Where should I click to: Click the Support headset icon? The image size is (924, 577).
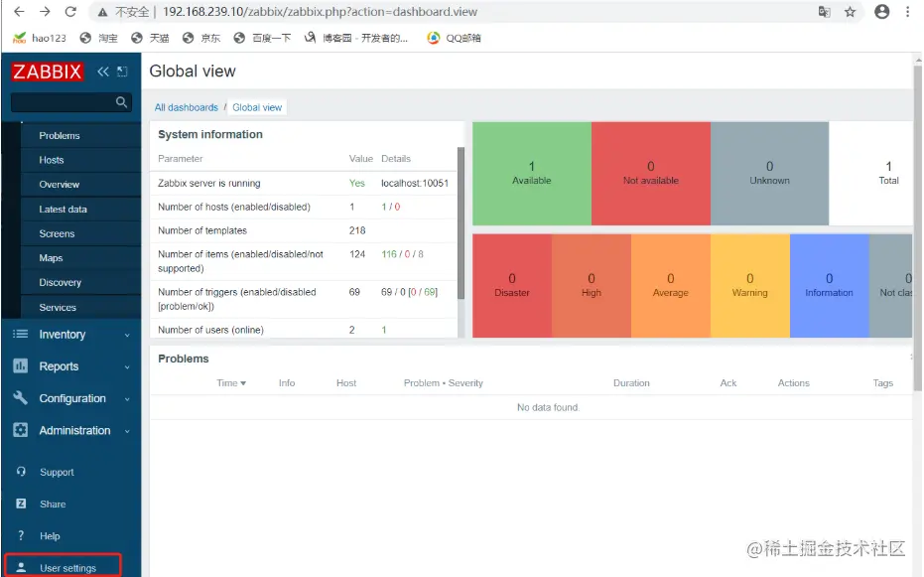[x=21, y=472]
